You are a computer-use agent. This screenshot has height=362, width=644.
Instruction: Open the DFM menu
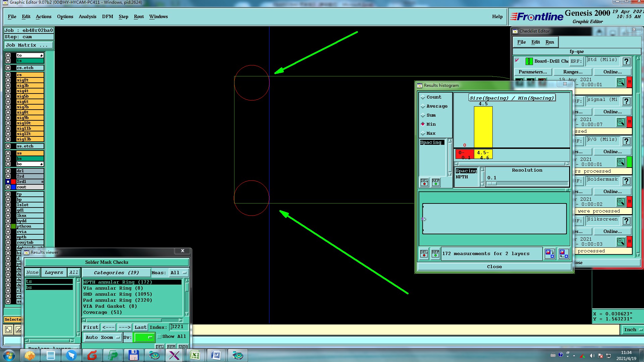[107, 16]
